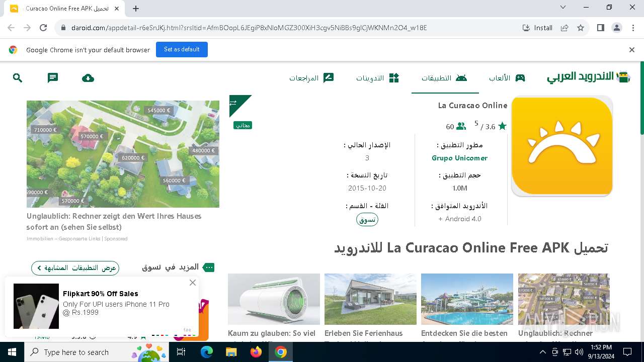Click the share page icon in address bar

pos(565,28)
